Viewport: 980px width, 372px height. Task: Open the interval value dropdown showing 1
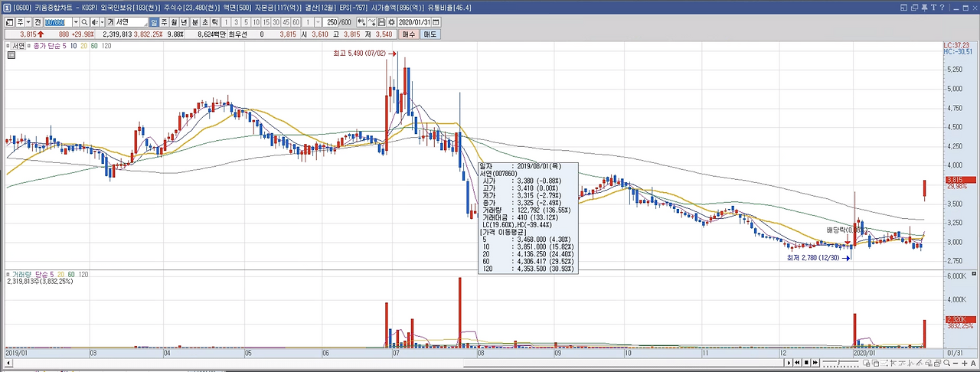tap(318, 22)
